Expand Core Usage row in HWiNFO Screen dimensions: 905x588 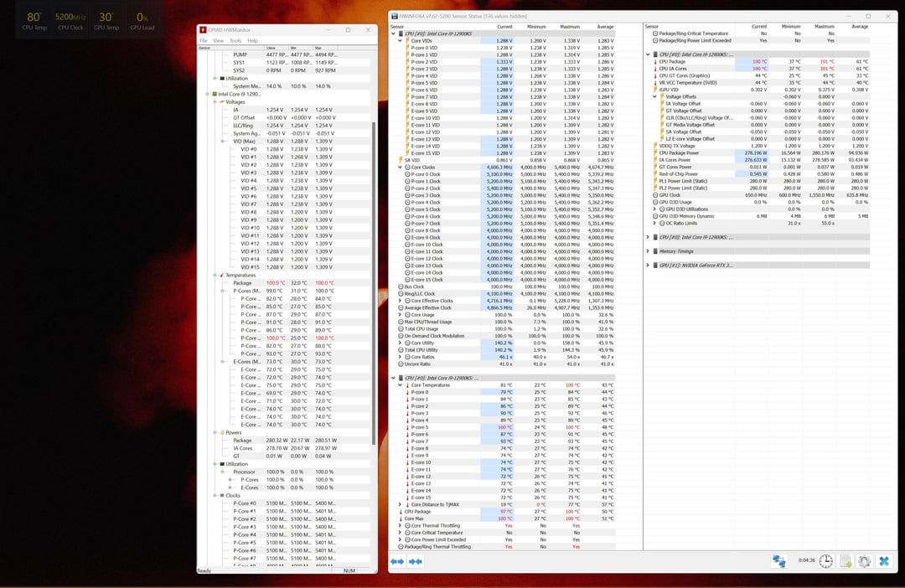(400, 315)
